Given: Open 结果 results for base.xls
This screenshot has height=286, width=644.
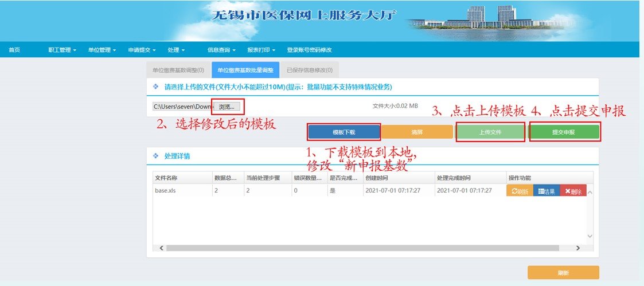Looking at the screenshot, I should pyautogui.click(x=547, y=191).
